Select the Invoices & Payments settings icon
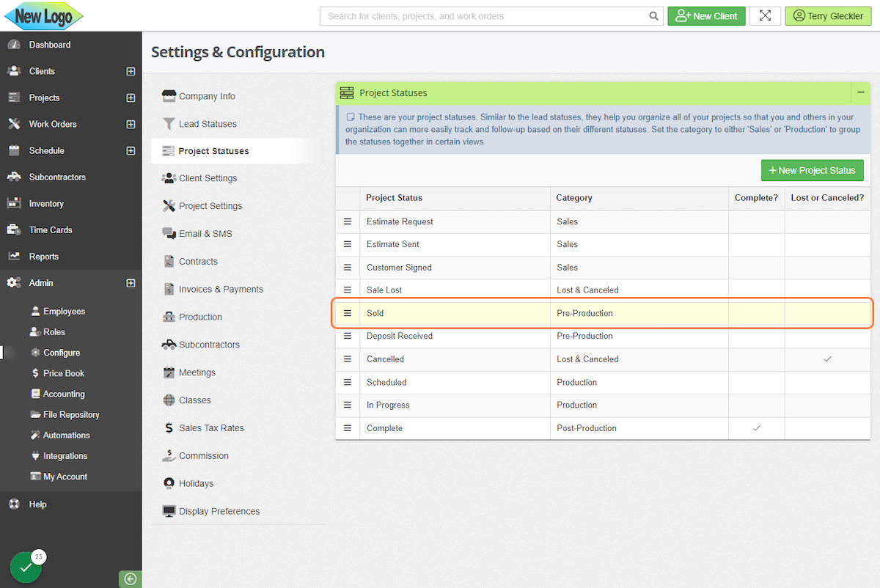880x588 pixels. pos(169,289)
